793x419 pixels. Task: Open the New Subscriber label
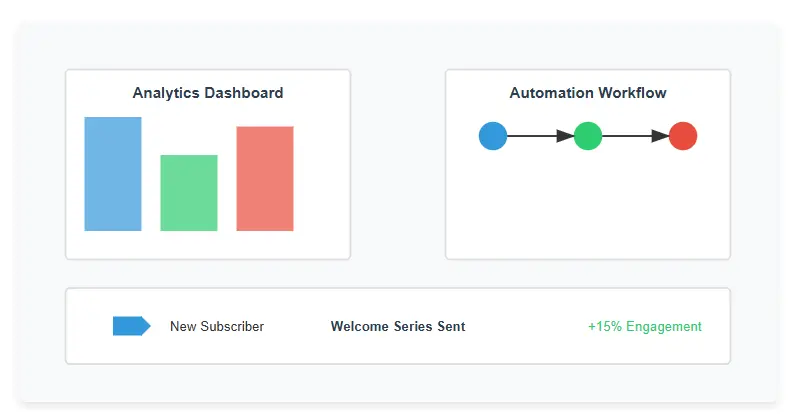(x=217, y=326)
